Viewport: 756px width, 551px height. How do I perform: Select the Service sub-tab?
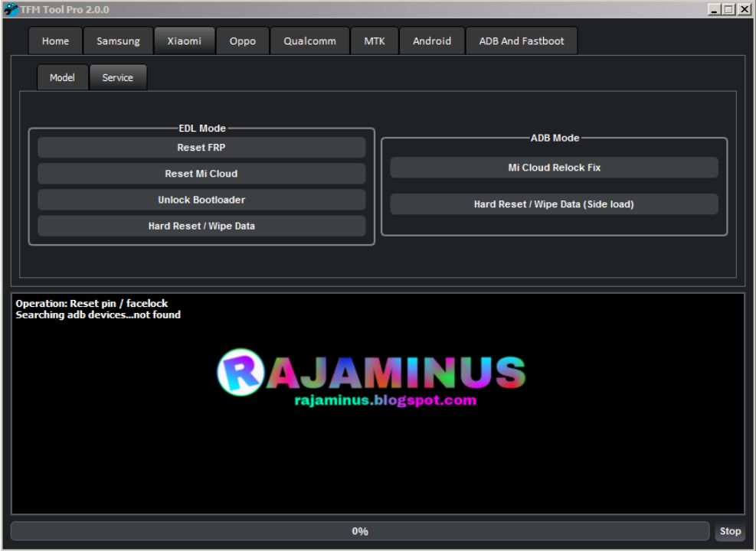pos(118,77)
